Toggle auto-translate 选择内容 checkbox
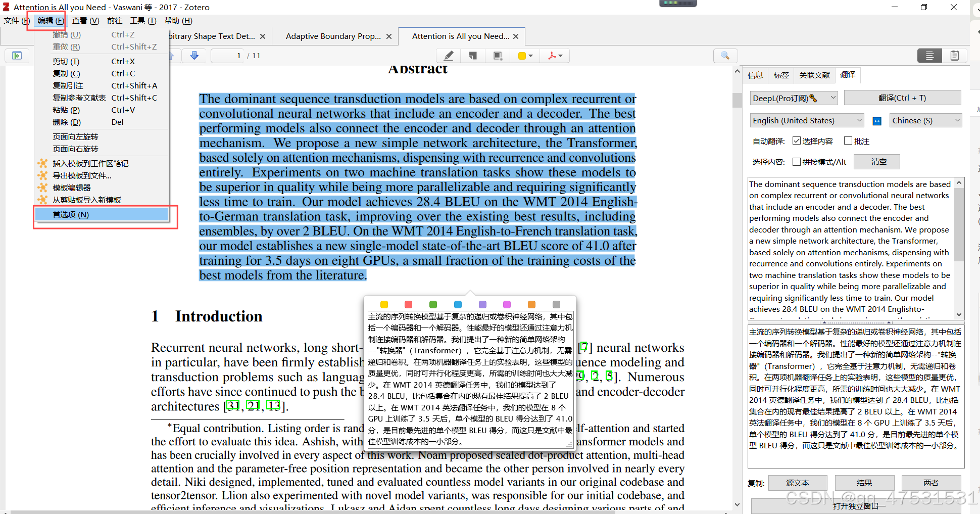The height and width of the screenshot is (514, 980). click(x=797, y=141)
